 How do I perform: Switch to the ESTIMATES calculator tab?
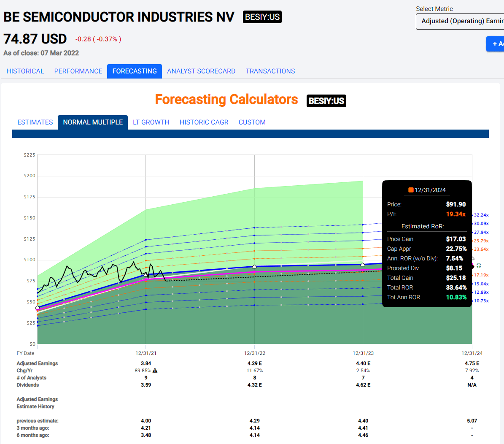(x=35, y=122)
